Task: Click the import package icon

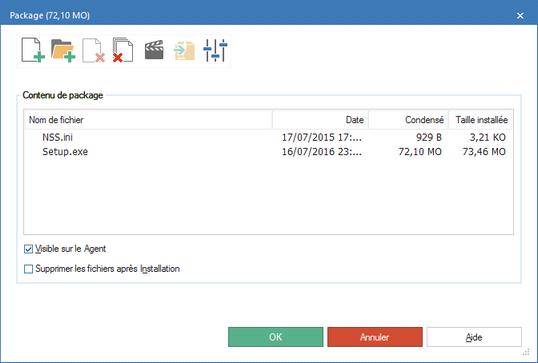Action: (x=184, y=51)
